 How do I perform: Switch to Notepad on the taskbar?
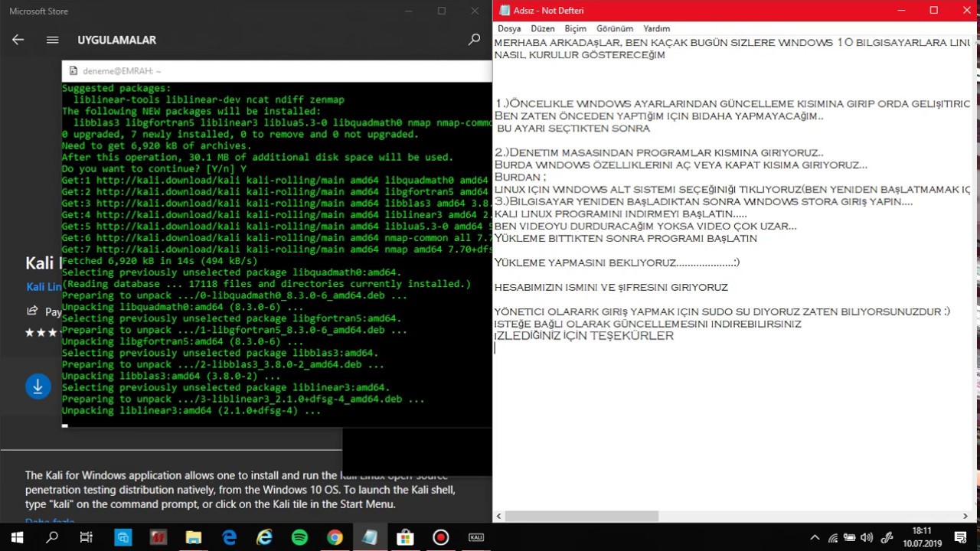point(370,537)
